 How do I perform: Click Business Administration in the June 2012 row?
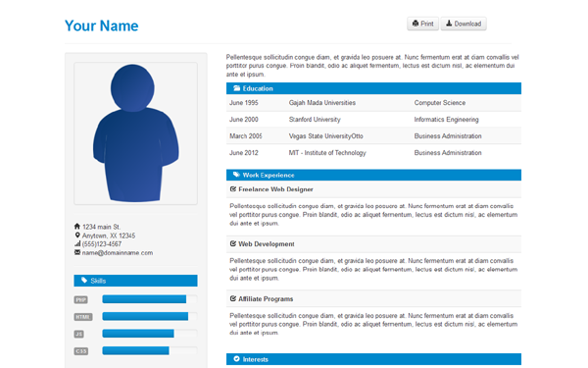(x=448, y=153)
